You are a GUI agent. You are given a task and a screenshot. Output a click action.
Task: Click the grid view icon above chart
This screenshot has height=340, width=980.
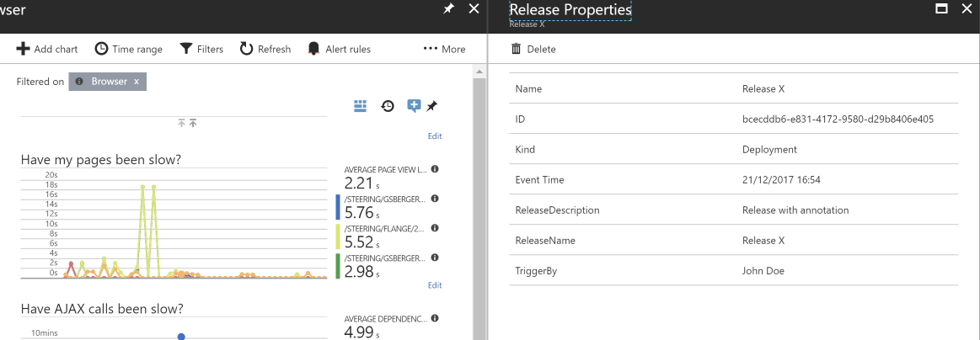361,106
